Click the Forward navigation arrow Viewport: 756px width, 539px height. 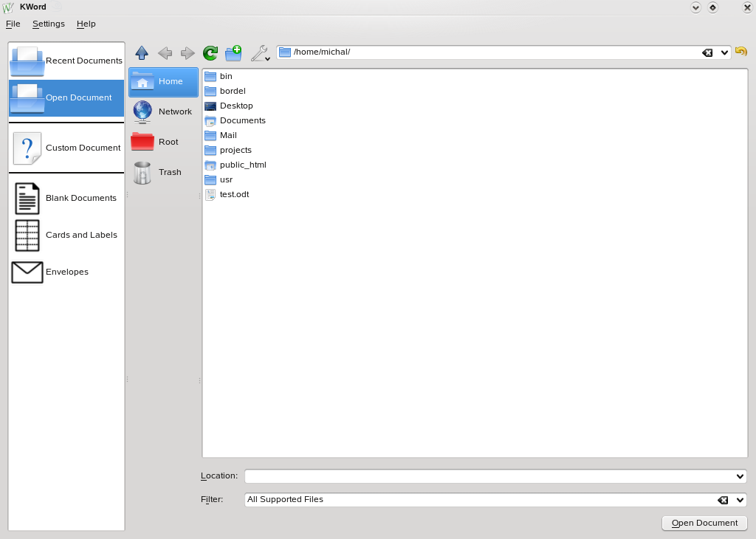point(188,53)
